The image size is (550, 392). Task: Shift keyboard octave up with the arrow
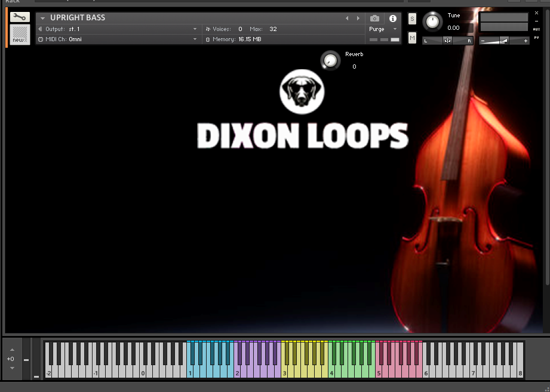[x=11, y=350]
